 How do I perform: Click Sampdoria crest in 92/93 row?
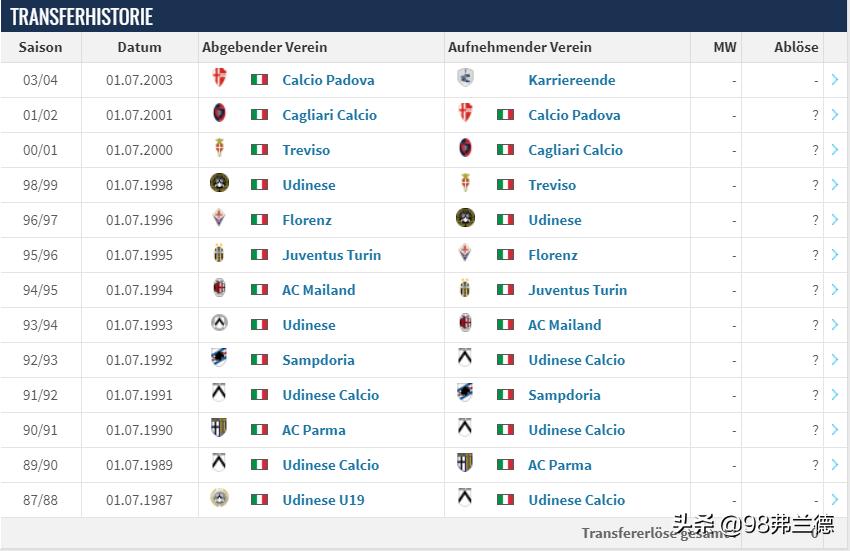[220, 359]
